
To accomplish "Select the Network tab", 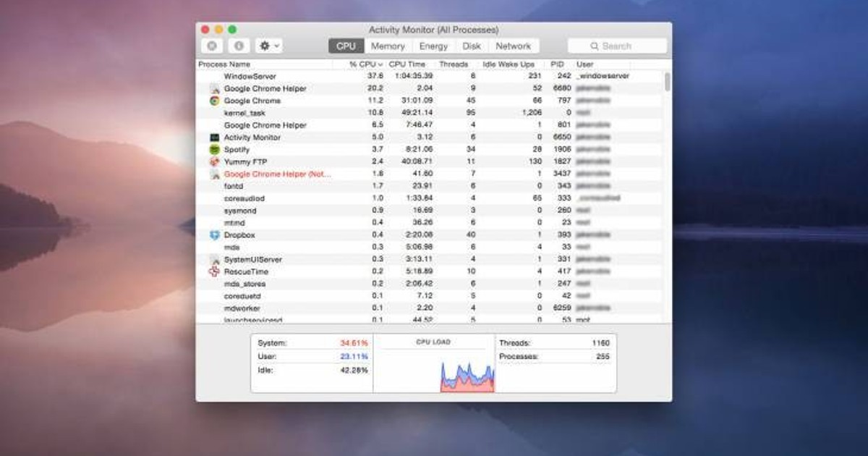I will coord(513,46).
